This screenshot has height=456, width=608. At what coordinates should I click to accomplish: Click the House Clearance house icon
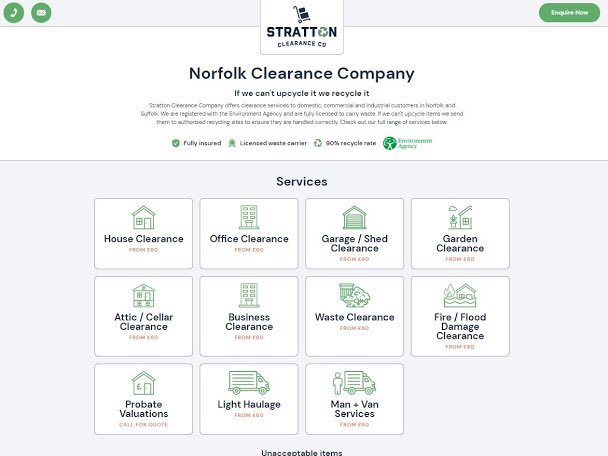click(143, 218)
